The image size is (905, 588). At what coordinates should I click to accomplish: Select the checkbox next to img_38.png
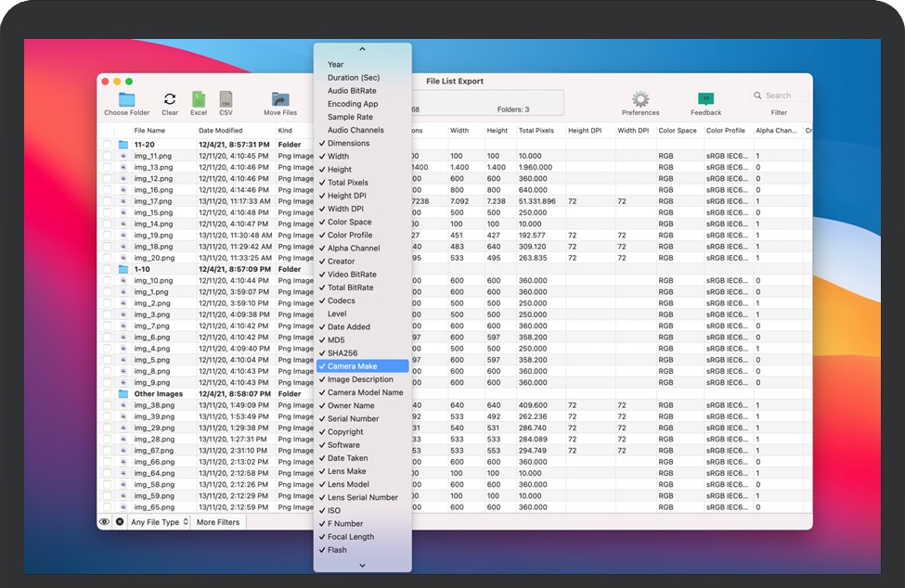click(x=108, y=405)
